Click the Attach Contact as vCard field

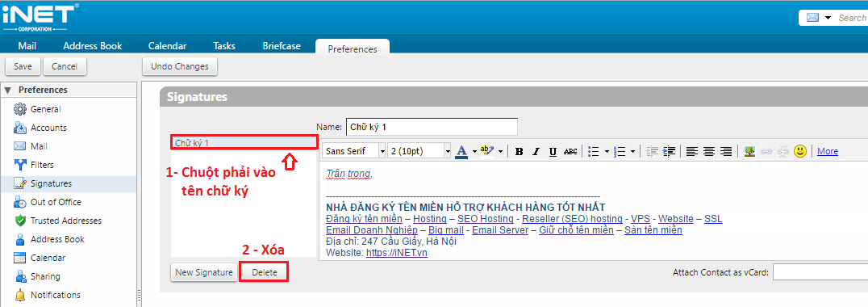click(x=820, y=272)
